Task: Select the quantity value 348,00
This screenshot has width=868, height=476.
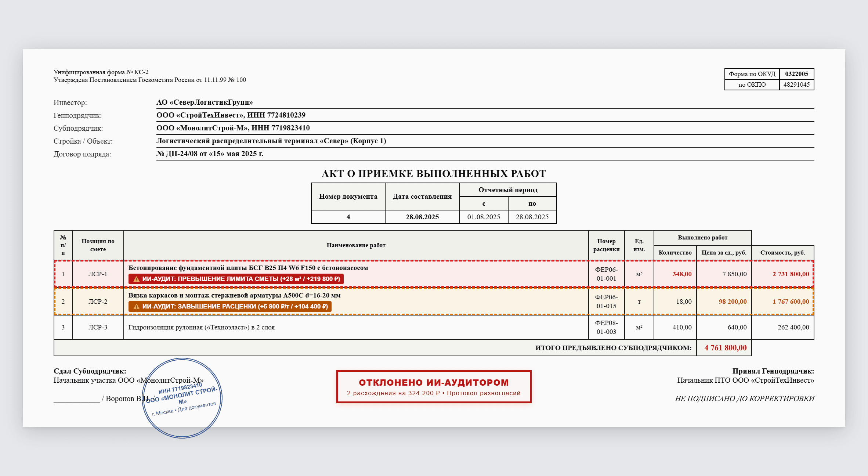Action: click(x=682, y=274)
